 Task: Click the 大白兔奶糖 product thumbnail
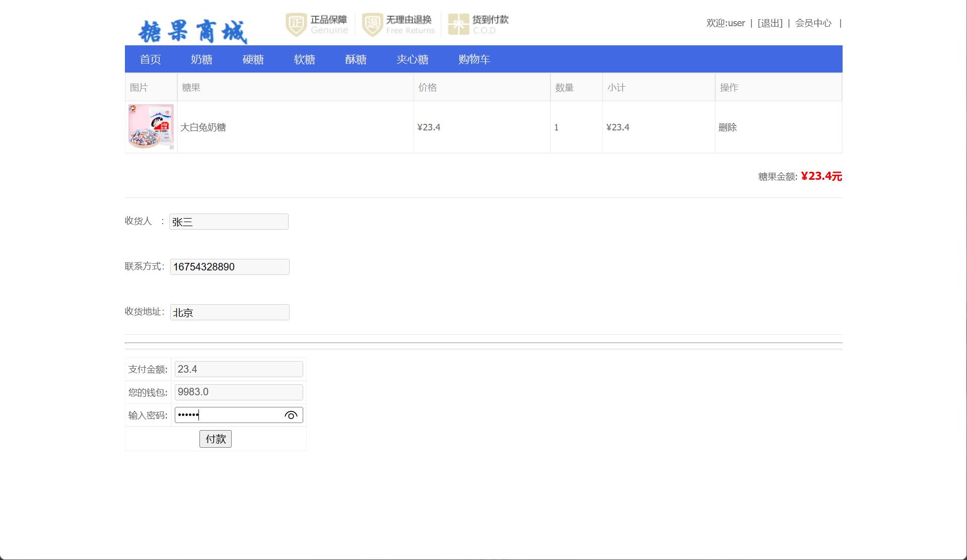[x=151, y=127]
